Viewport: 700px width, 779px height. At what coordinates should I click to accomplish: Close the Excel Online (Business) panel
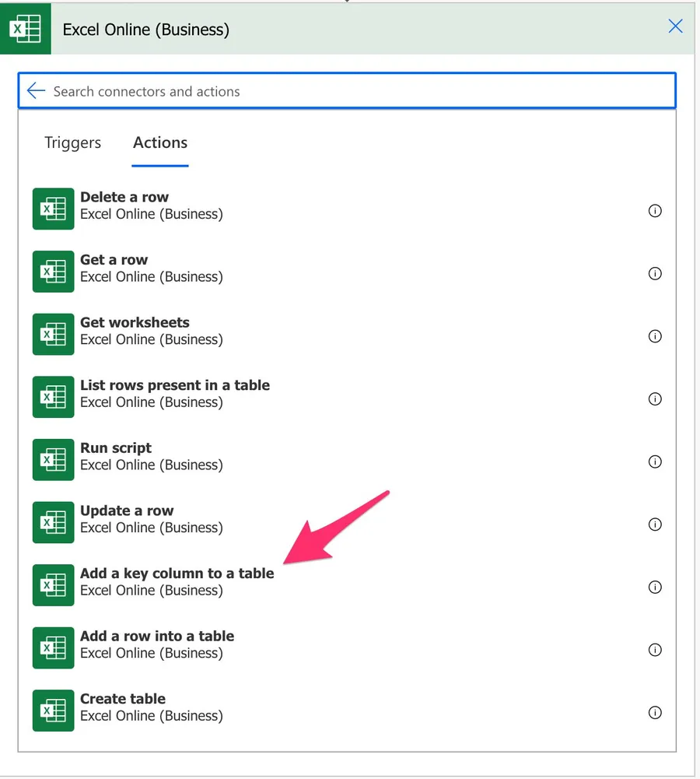[x=675, y=26]
